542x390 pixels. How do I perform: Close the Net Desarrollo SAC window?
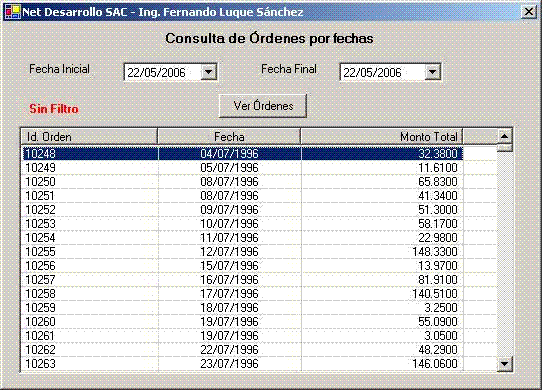[529, 12]
